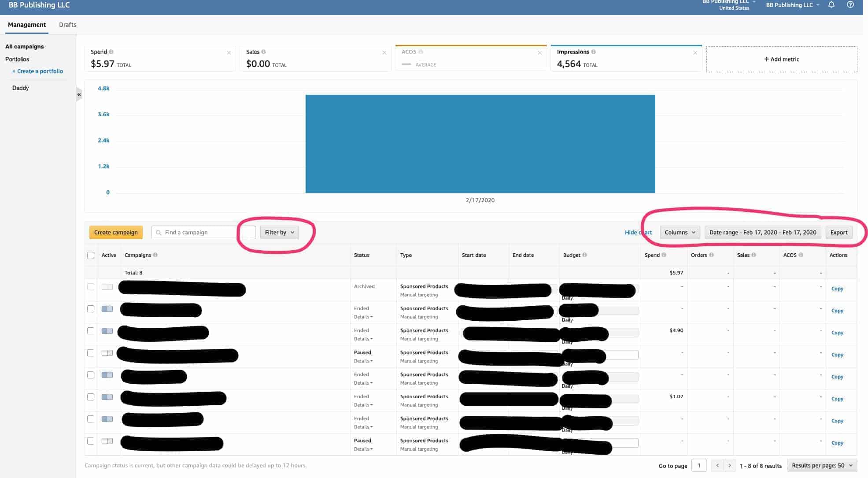Open the Daddy portfolio
868x478 pixels.
(21, 88)
